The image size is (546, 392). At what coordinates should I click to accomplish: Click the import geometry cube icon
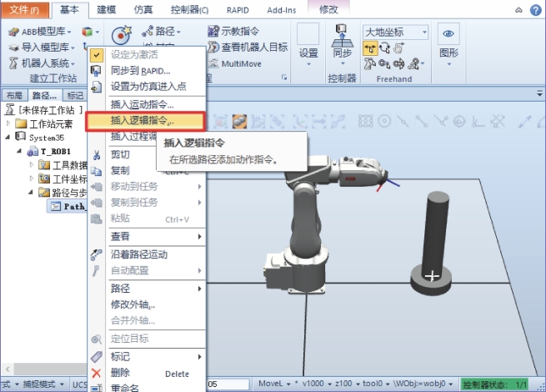coord(87,32)
